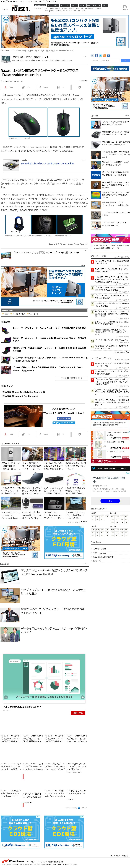The height and width of the screenshot is (868, 130).
Task: Open the Facebook icon beside the search box
Action: point(96,55)
